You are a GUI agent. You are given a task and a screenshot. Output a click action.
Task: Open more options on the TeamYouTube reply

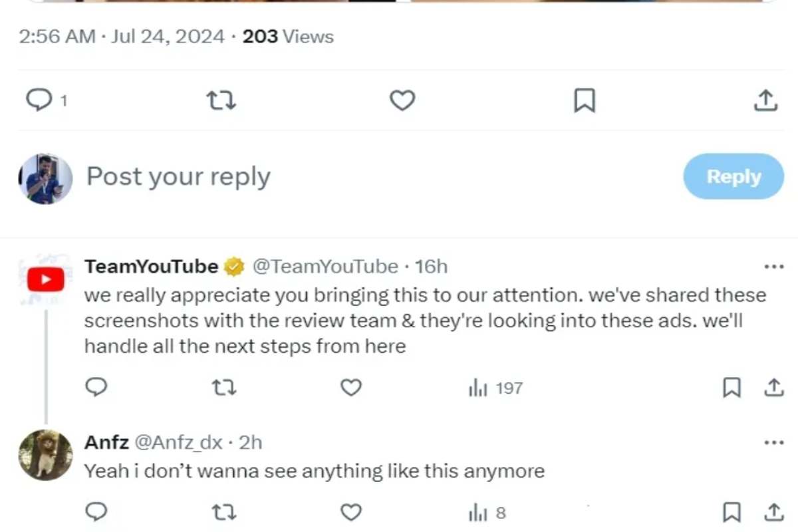pyautogui.click(x=774, y=267)
